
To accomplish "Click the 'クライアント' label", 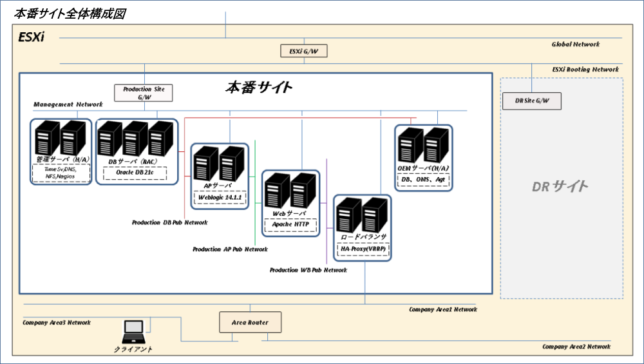I will 133,349.
